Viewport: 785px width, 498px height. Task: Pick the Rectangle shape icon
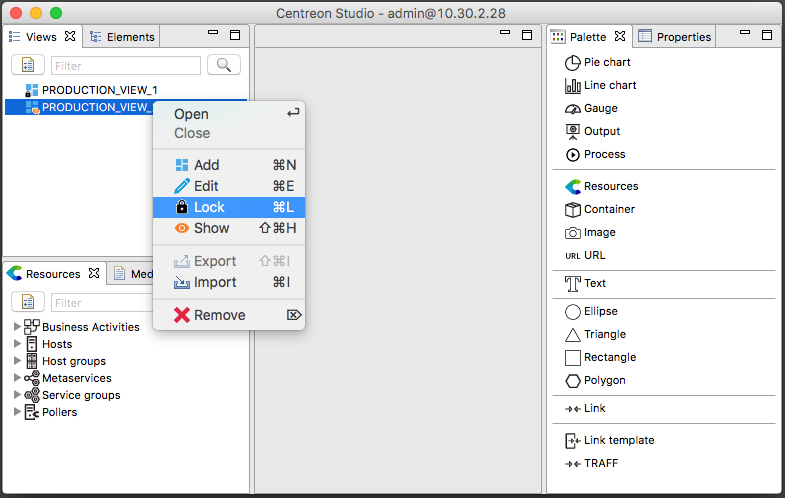(x=572, y=358)
